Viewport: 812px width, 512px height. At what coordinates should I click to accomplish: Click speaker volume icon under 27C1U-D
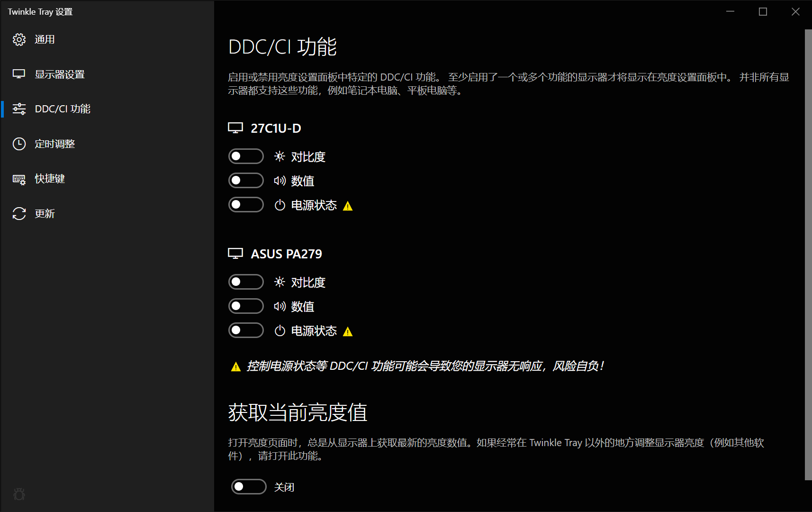(280, 181)
